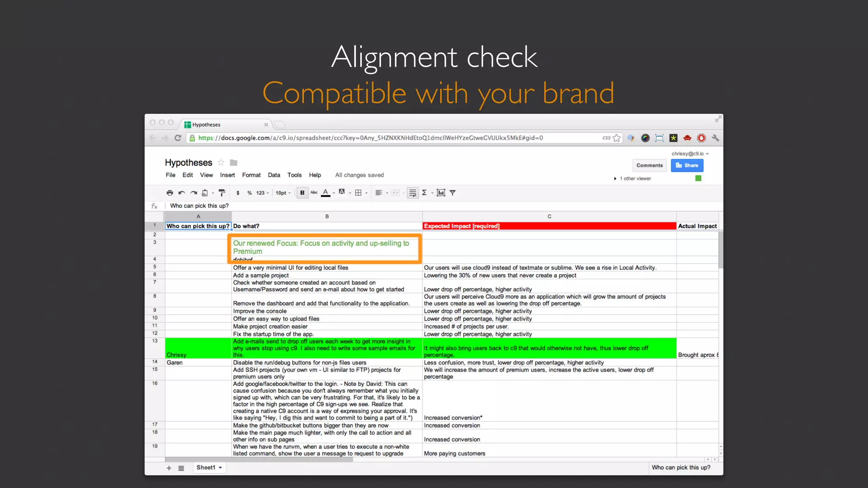Select the Paint format roller tool

point(222,193)
